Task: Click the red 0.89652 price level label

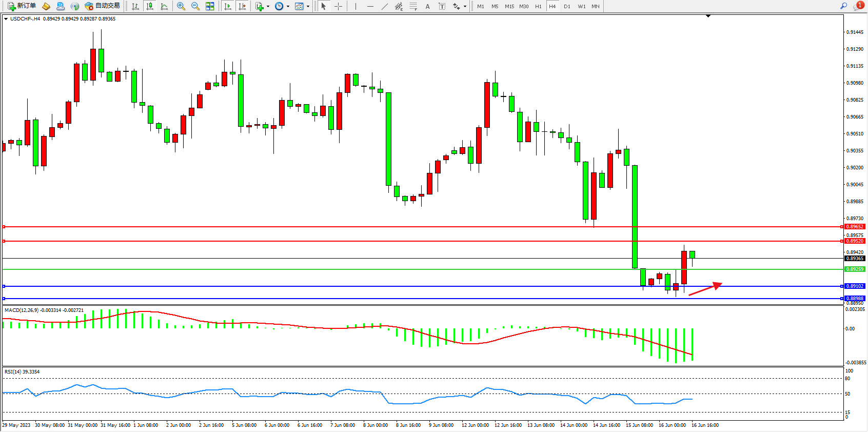Action: (x=855, y=227)
